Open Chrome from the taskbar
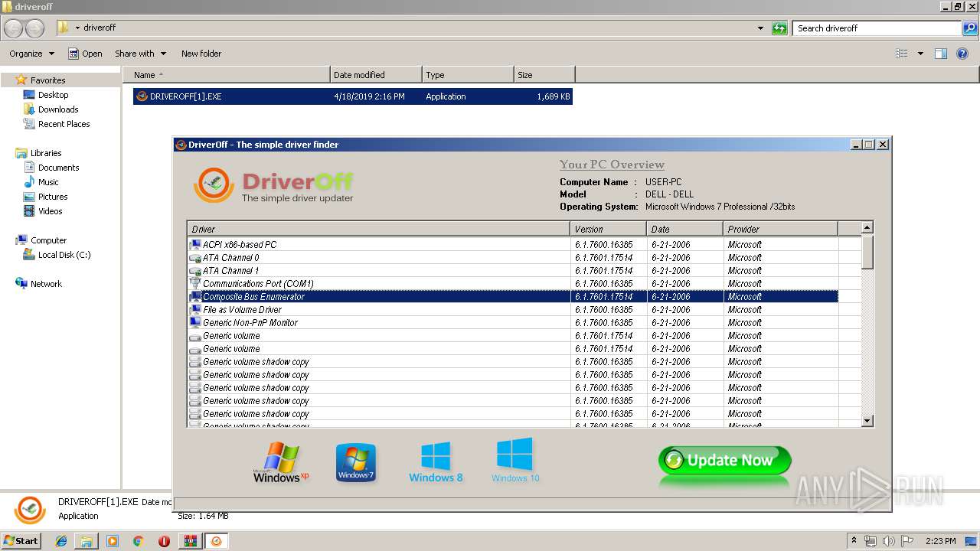 click(x=138, y=541)
